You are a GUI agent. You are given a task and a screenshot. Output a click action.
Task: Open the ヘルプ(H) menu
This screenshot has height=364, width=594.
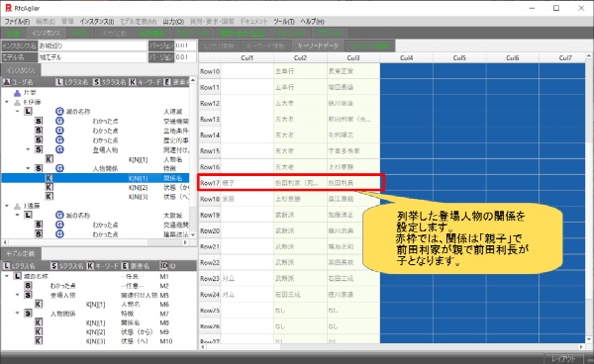pyautogui.click(x=312, y=22)
